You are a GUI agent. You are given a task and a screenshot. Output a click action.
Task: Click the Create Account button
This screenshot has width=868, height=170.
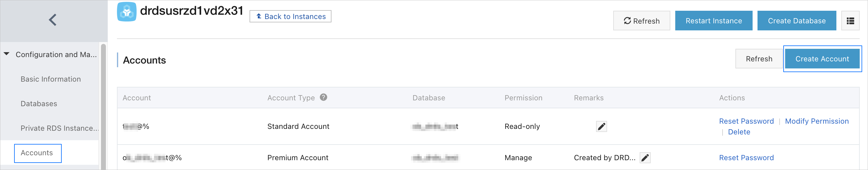coord(822,59)
